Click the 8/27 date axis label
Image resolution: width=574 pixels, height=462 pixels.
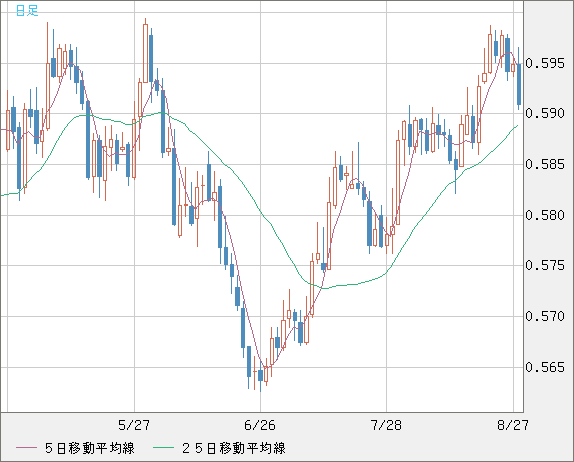513,425
